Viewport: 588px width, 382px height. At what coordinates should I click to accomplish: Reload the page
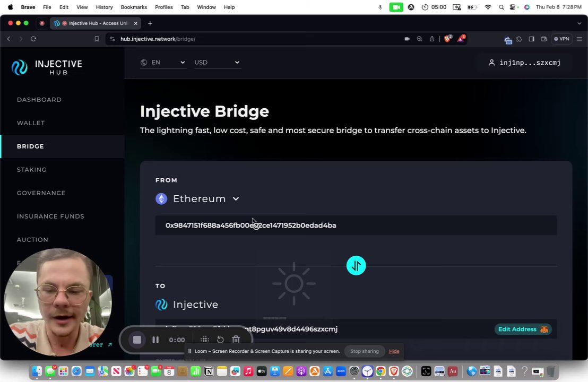coord(33,39)
